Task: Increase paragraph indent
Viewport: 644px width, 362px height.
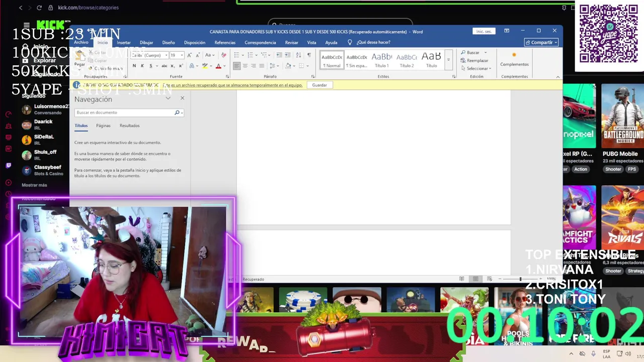Action: 287,55
